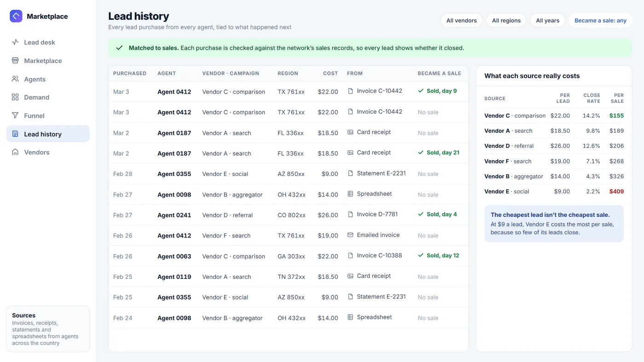Click the region cell CO 802xx
Image resolution: width=644 pixels, height=362 pixels.
[291, 215]
